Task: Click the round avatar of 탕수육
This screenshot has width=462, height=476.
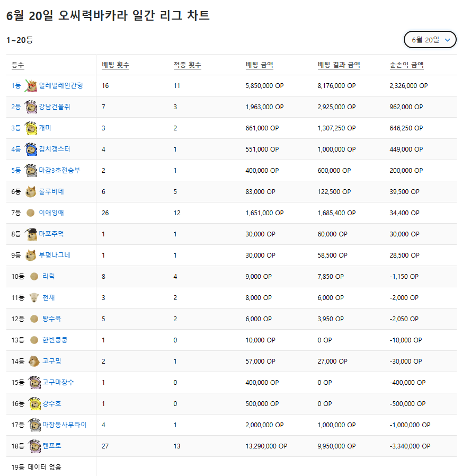Action: 34,319
